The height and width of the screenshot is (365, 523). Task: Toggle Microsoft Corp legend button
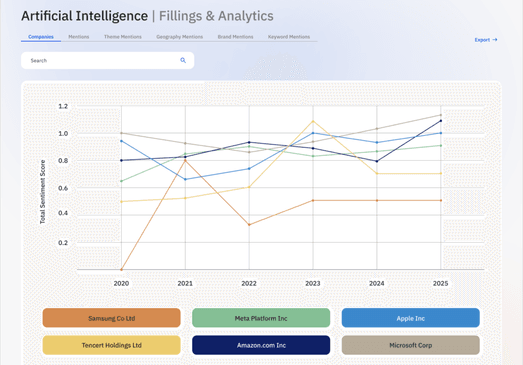coord(411,345)
